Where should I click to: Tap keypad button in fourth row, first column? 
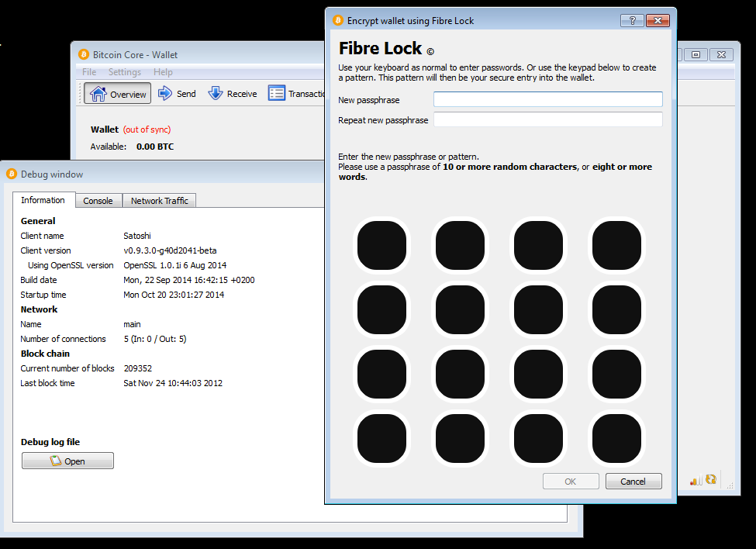[x=381, y=438]
